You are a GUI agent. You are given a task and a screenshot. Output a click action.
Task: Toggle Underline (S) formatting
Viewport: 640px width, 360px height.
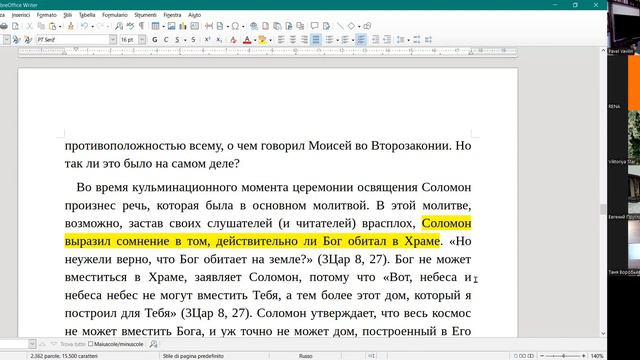pos(177,40)
